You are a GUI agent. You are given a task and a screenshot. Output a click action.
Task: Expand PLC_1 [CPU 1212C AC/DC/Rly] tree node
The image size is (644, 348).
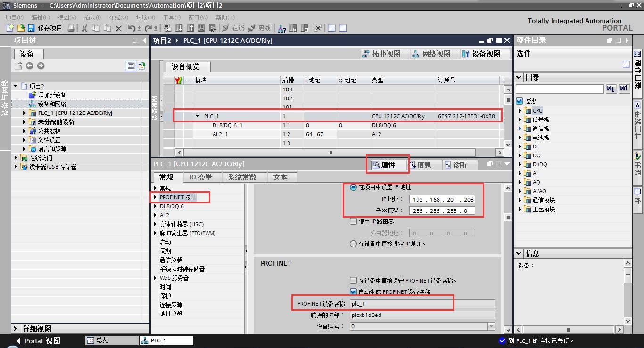tap(25, 113)
